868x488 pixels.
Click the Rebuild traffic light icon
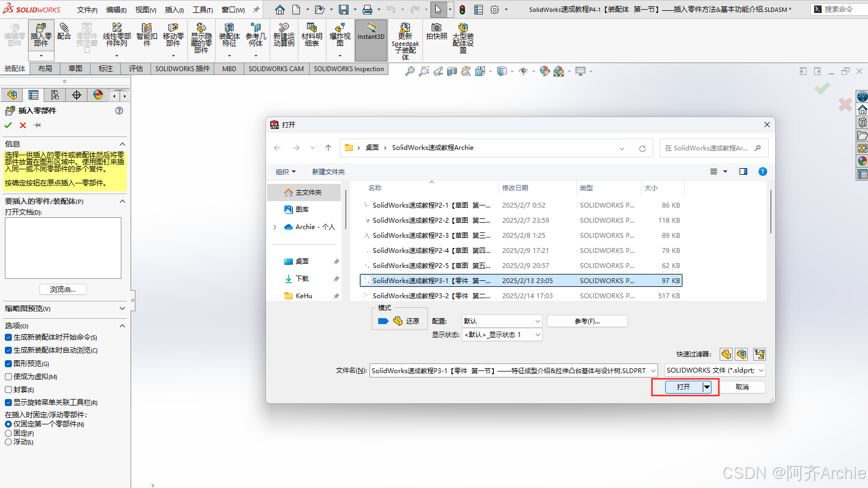pos(462,10)
